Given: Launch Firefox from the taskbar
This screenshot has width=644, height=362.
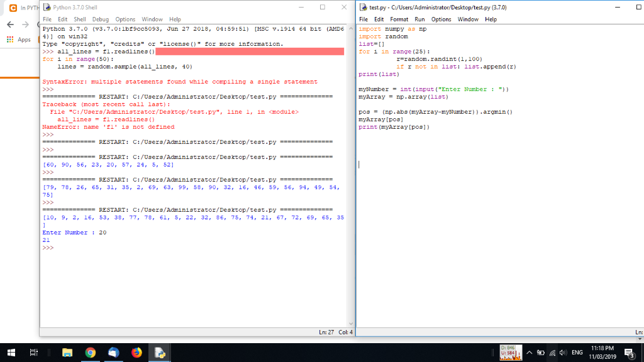Looking at the screenshot, I should (136, 353).
